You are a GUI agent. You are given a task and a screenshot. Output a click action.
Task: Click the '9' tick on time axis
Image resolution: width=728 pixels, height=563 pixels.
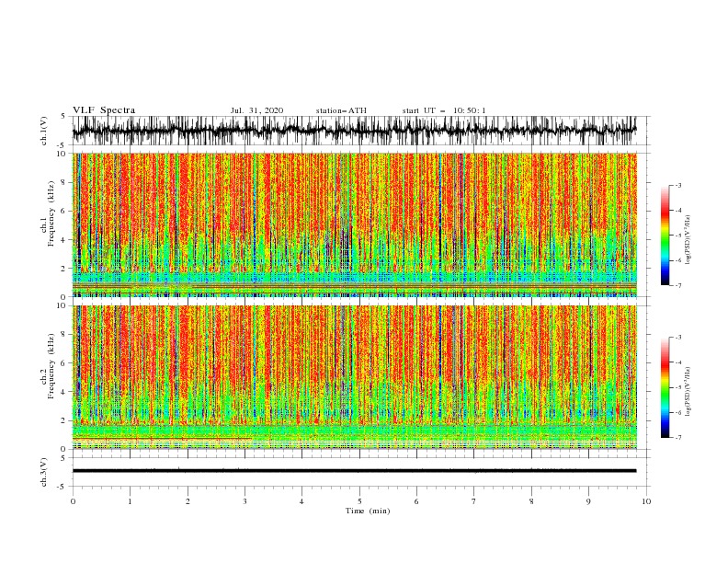588,501
